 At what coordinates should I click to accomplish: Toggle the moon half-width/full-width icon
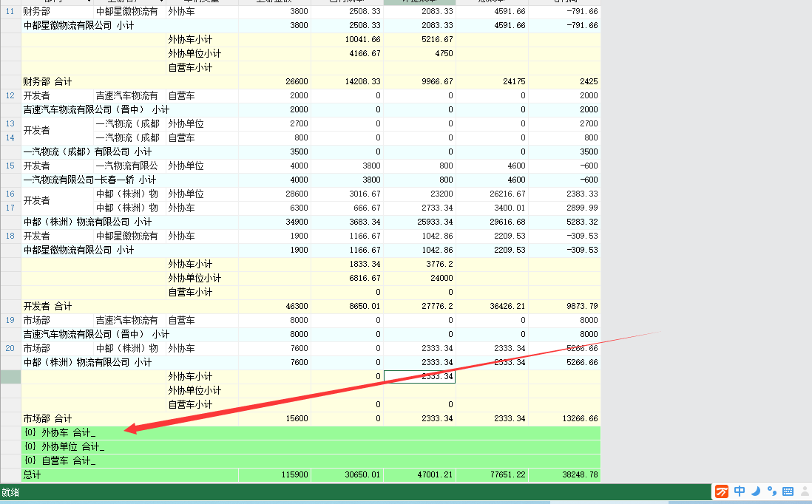[756, 491]
